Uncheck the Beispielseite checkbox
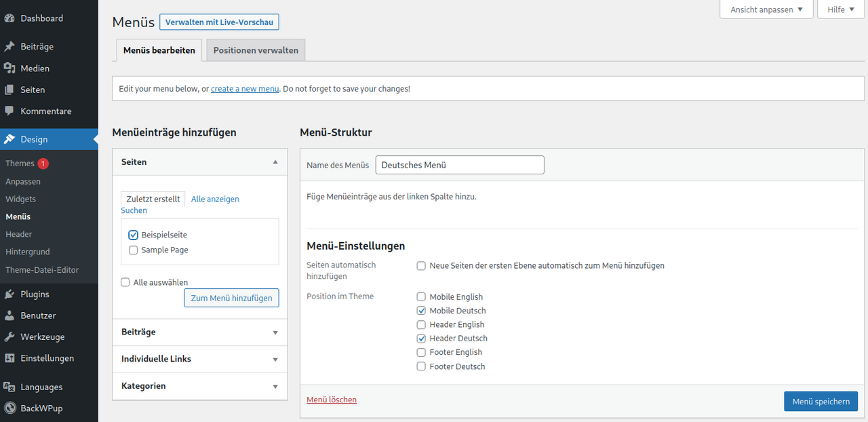Screen dimensions: 868x422 point(133,235)
